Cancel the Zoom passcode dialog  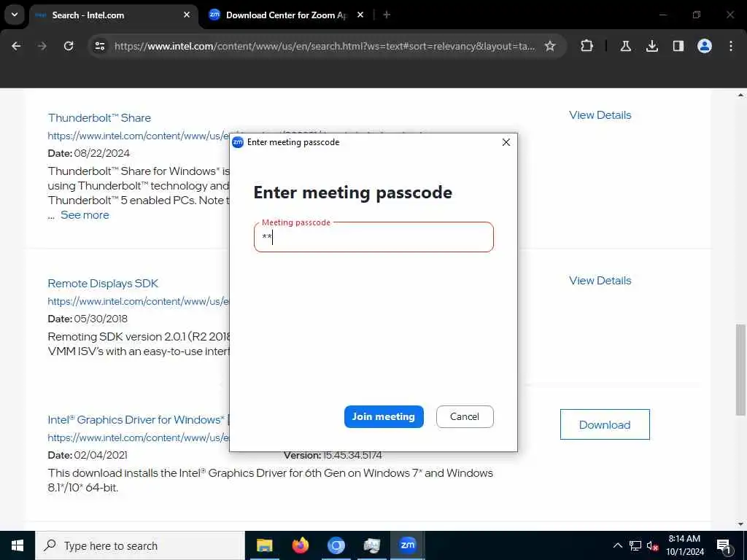465,416
